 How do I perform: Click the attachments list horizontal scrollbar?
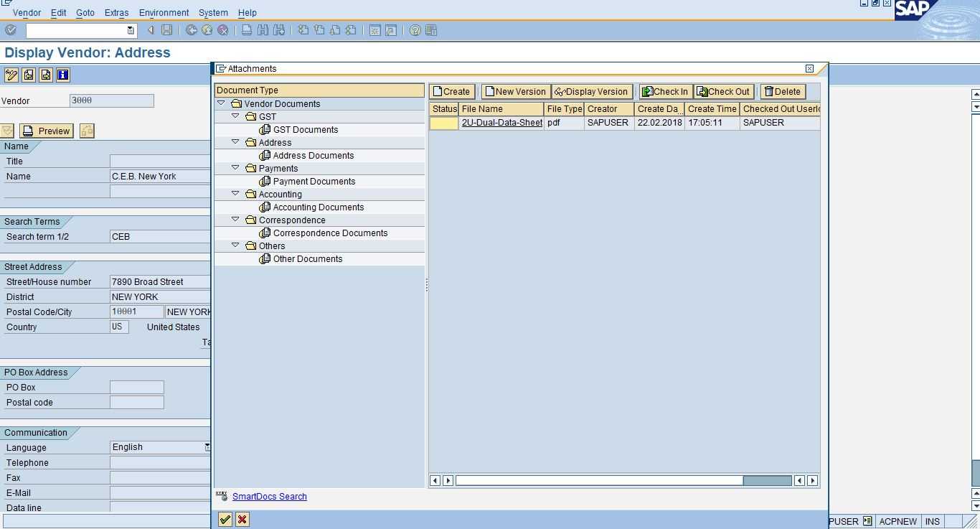point(599,480)
